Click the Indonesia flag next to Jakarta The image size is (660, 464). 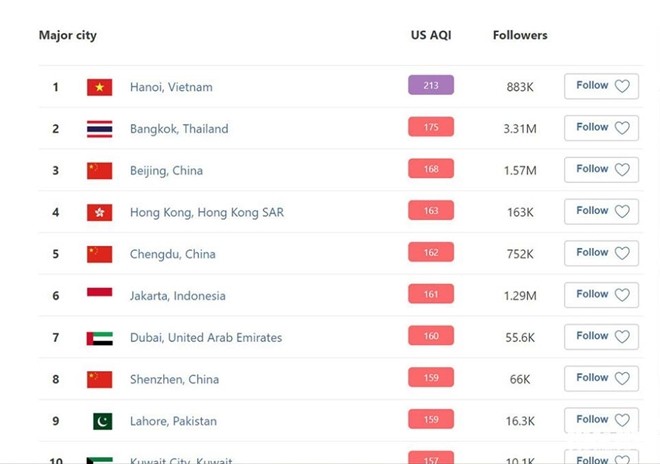[x=99, y=295]
